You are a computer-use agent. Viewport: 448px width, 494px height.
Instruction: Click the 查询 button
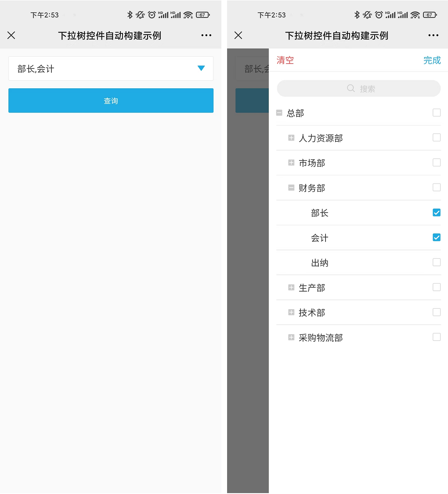[x=111, y=101]
